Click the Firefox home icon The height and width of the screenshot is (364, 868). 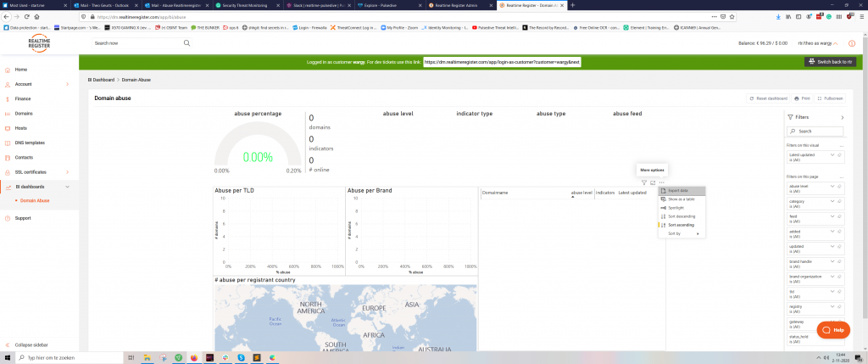[x=37, y=17]
